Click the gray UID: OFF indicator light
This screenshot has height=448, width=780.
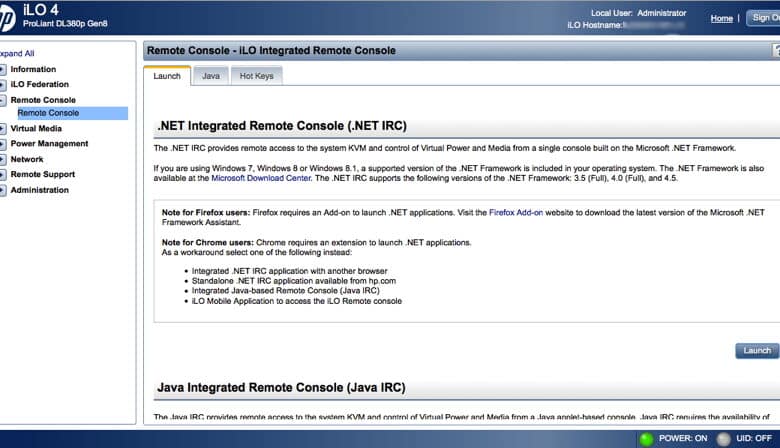(723, 439)
